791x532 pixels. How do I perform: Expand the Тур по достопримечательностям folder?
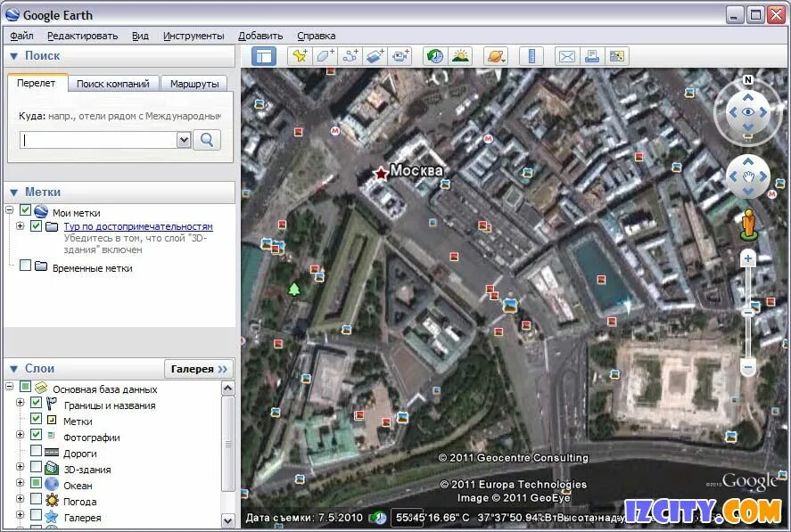tap(21, 226)
